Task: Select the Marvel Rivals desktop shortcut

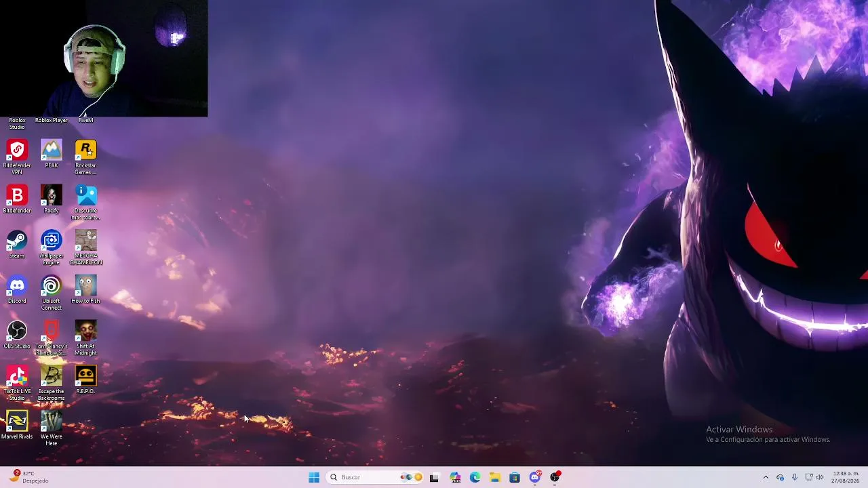Action: click(x=17, y=425)
